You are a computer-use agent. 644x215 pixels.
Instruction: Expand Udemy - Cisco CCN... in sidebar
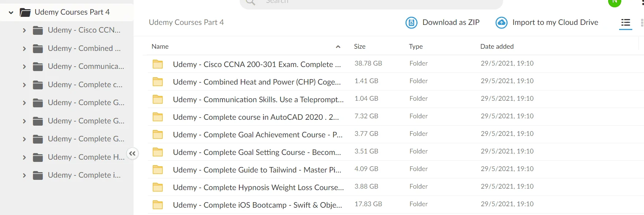coord(24,30)
